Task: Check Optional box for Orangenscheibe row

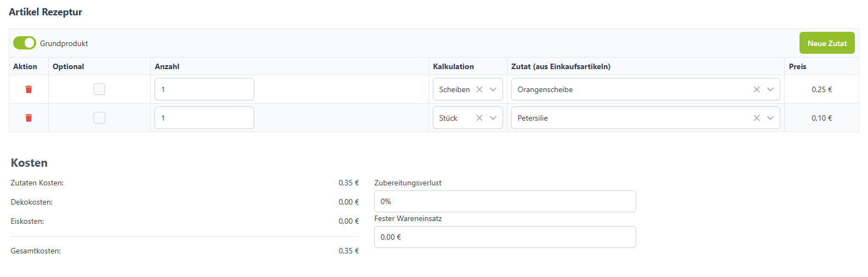Action: click(x=99, y=89)
